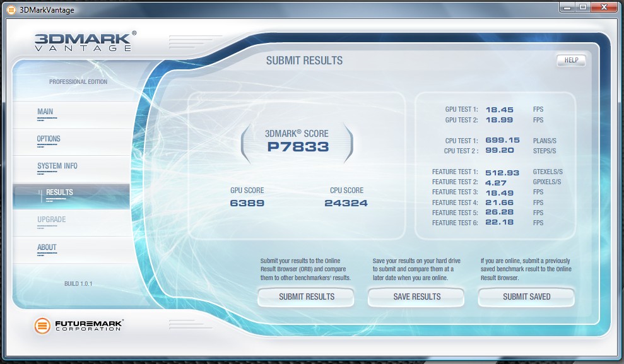Click the CPU score value 24324
Viewport: 624px width, 364px height.
[x=346, y=203]
